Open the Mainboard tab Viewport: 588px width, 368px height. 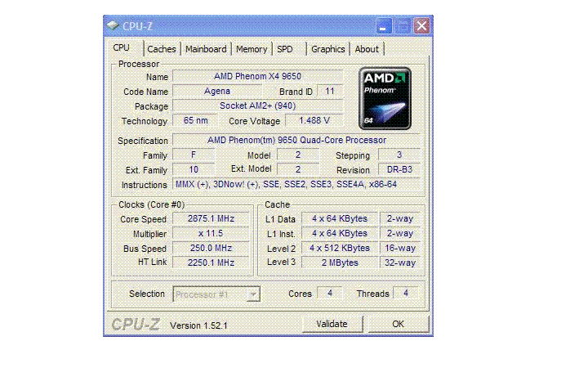tap(206, 49)
